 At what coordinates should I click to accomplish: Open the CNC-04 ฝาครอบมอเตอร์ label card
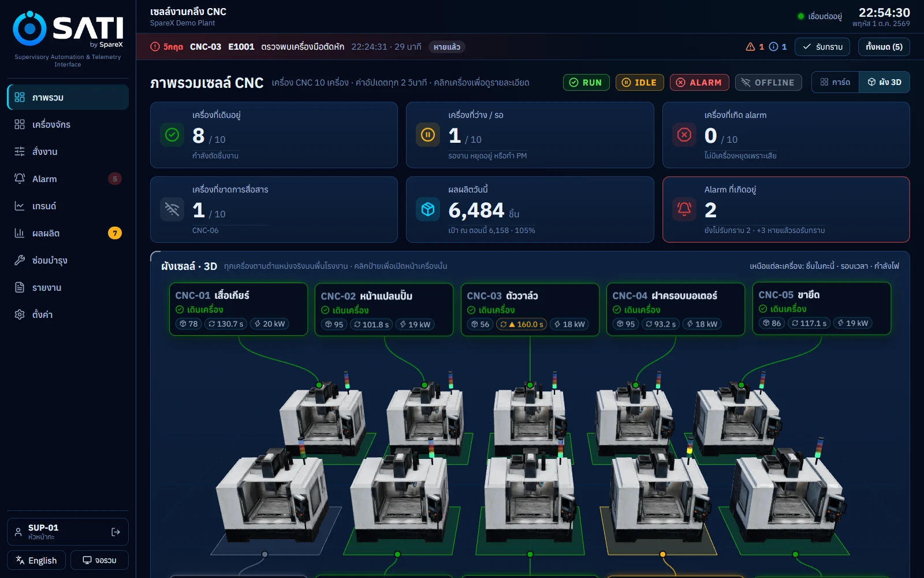pyautogui.click(x=676, y=310)
